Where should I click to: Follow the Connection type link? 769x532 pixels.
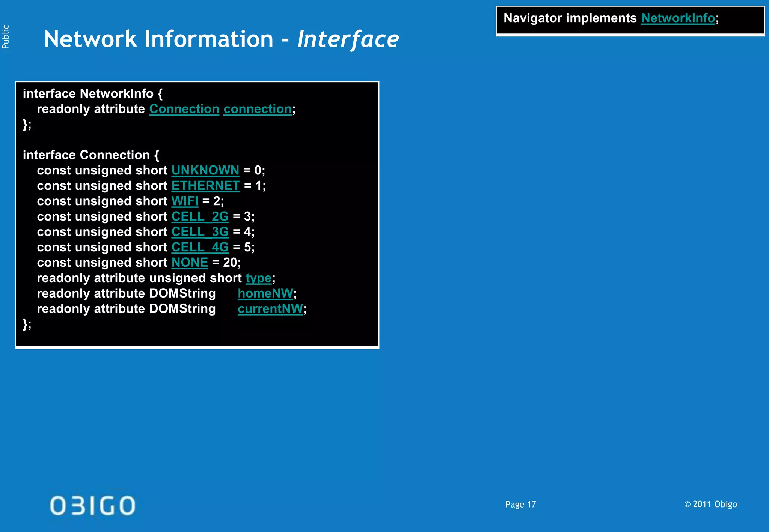tap(184, 109)
